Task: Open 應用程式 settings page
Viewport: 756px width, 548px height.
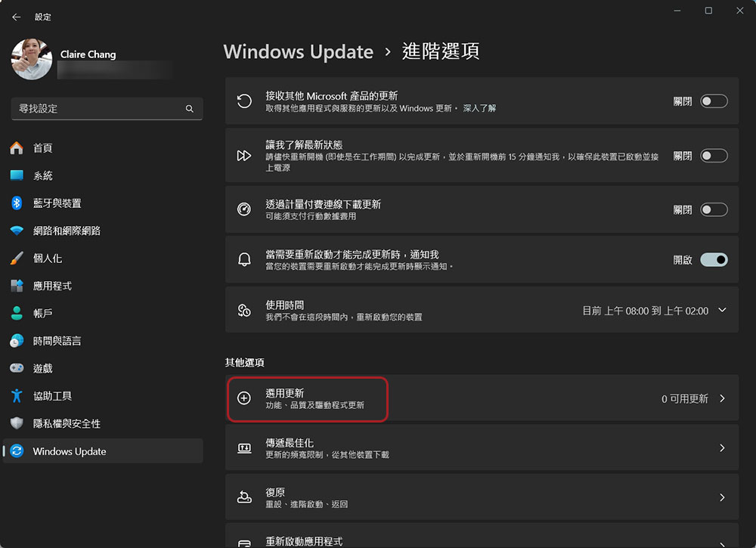Action: click(x=103, y=286)
